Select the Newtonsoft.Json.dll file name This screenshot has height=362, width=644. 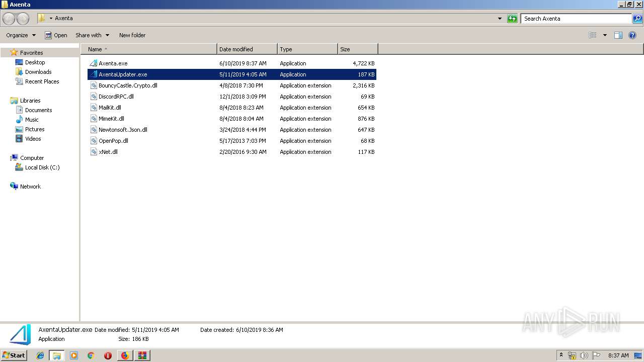(x=123, y=130)
